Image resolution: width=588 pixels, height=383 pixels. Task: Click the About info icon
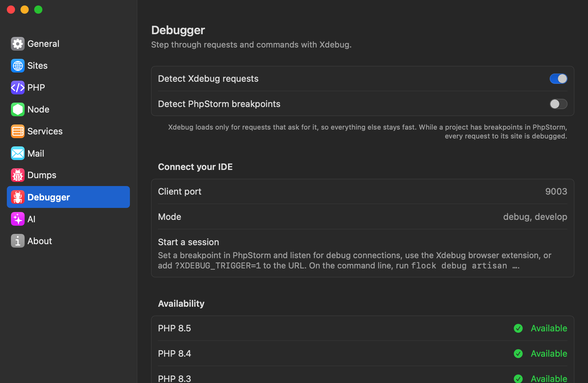pyautogui.click(x=18, y=241)
